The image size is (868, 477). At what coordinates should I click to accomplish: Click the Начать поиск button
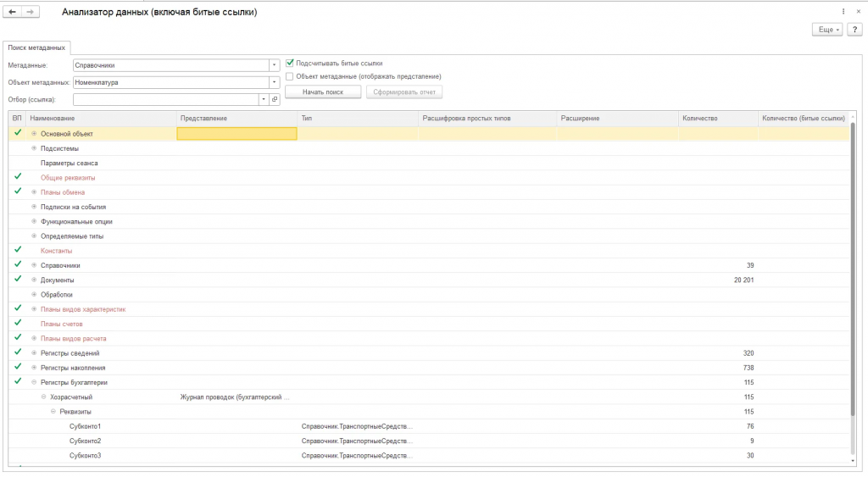coord(323,92)
